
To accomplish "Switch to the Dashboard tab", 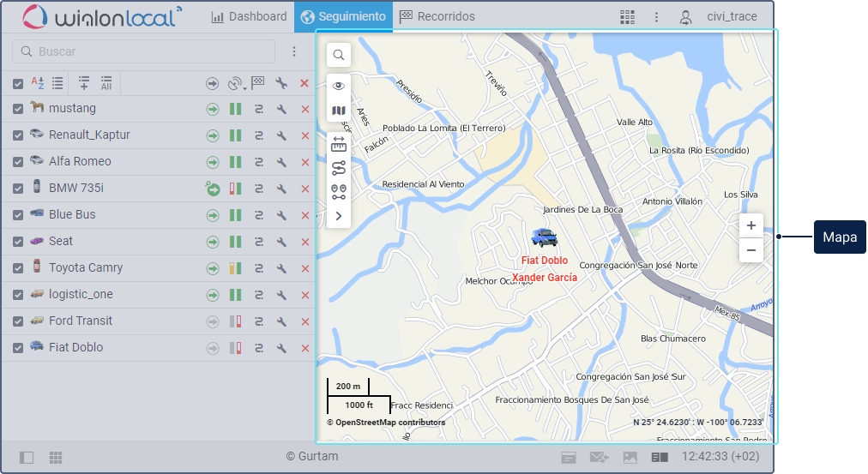I will tap(249, 16).
